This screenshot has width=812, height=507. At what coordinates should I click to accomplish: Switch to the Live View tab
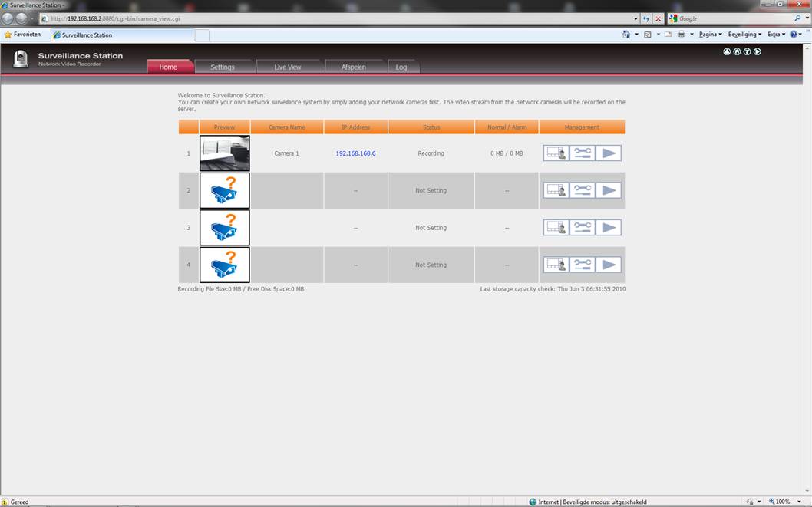[288, 67]
